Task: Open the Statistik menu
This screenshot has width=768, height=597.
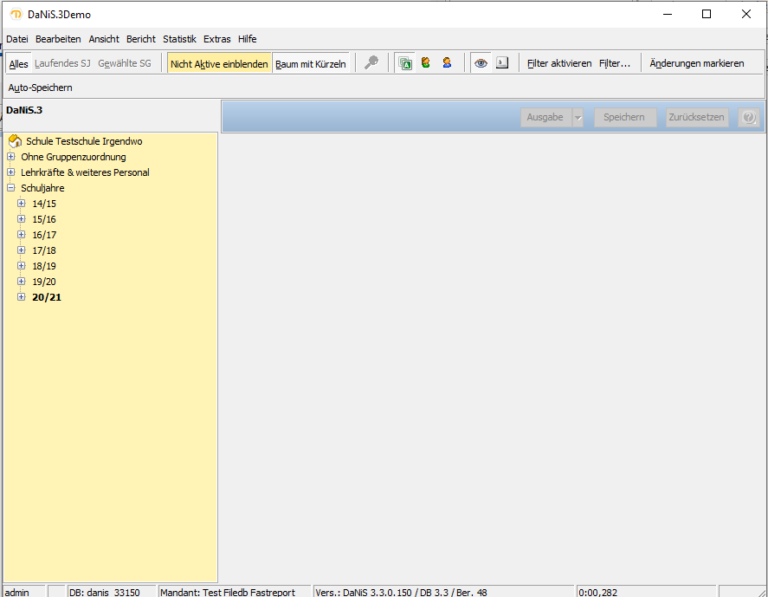Action: point(180,39)
